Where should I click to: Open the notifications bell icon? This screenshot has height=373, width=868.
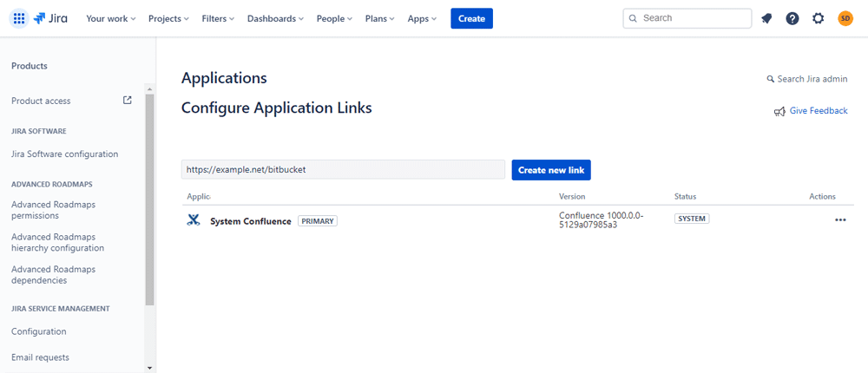[x=766, y=18]
